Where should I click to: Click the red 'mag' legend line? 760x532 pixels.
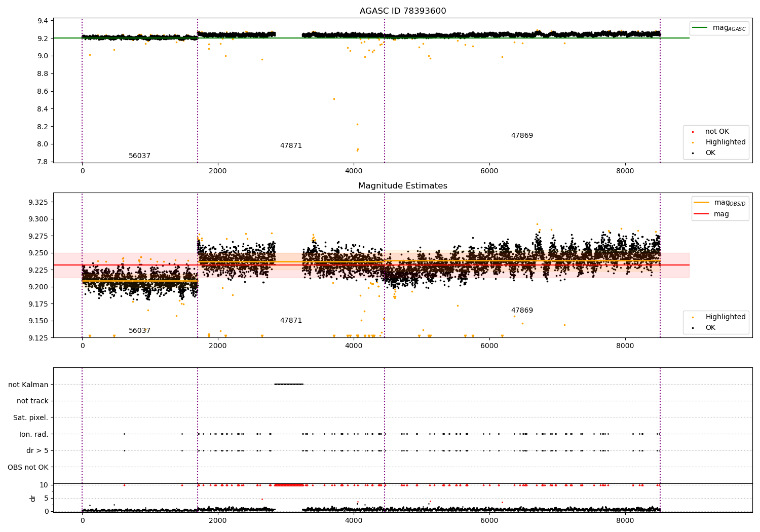pos(701,214)
